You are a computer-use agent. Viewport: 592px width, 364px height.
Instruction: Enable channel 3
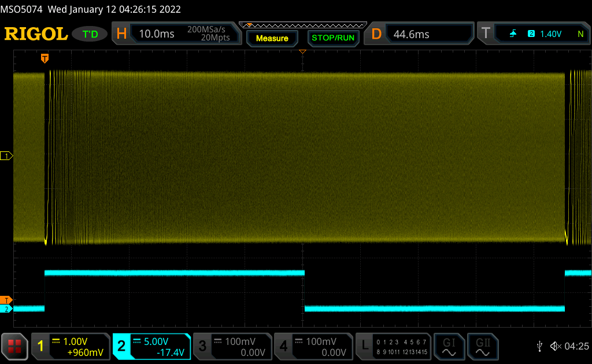click(x=202, y=346)
